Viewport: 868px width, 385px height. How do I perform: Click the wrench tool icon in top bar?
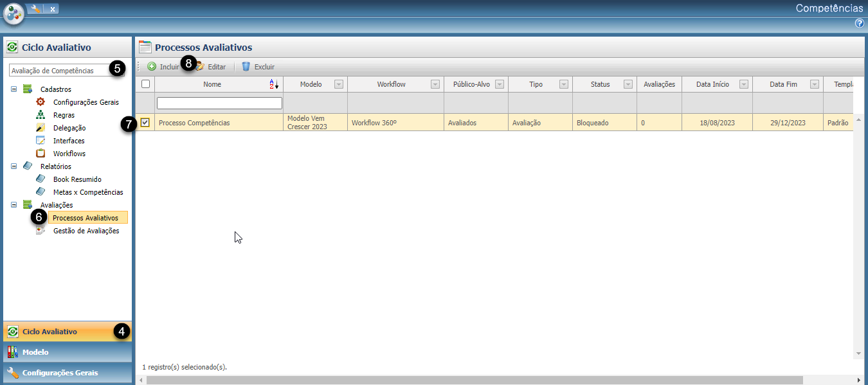point(35,9)
